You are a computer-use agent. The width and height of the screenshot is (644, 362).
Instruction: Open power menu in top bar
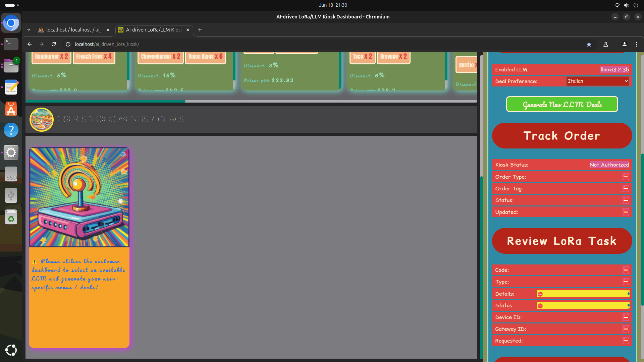(636, 5)
